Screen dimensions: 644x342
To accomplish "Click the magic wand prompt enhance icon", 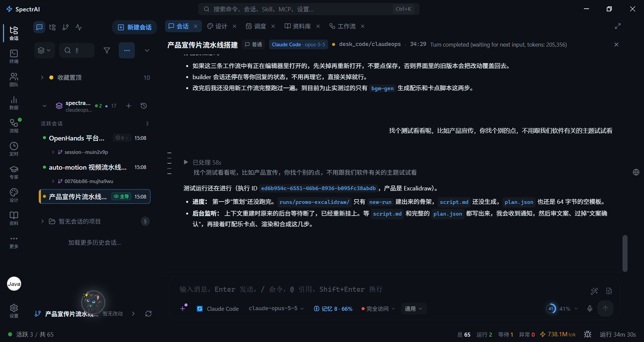I will 594,291.
